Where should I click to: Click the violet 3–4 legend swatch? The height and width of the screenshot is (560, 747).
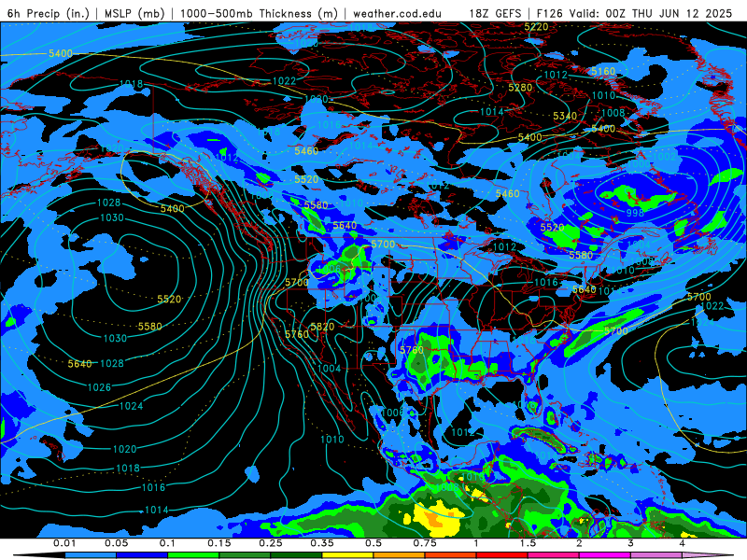click(x=656, y=555)
